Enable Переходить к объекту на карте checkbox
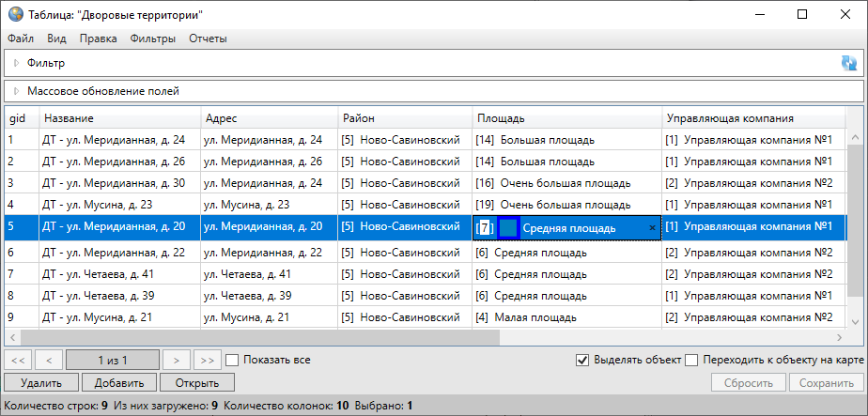 point(691,360)
